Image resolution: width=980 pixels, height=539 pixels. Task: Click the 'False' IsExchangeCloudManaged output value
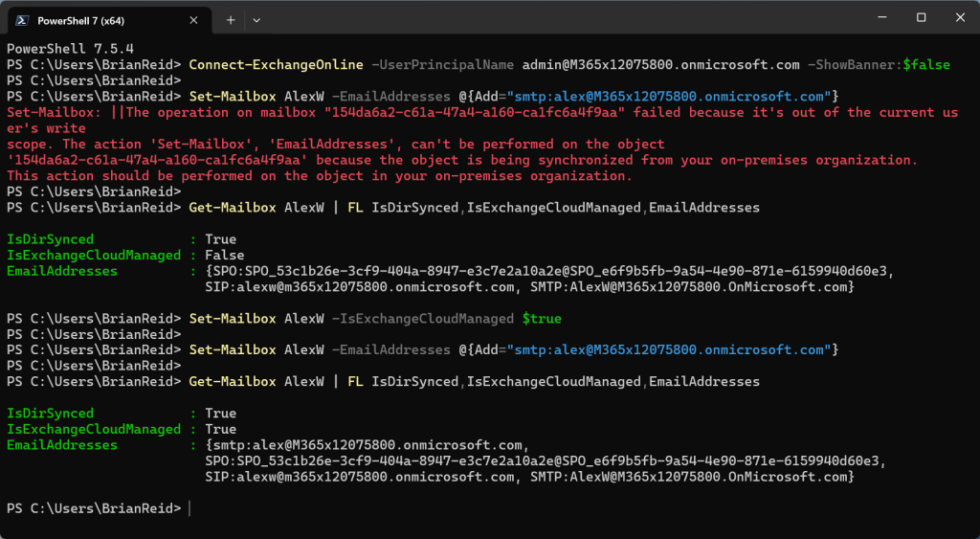221,255
